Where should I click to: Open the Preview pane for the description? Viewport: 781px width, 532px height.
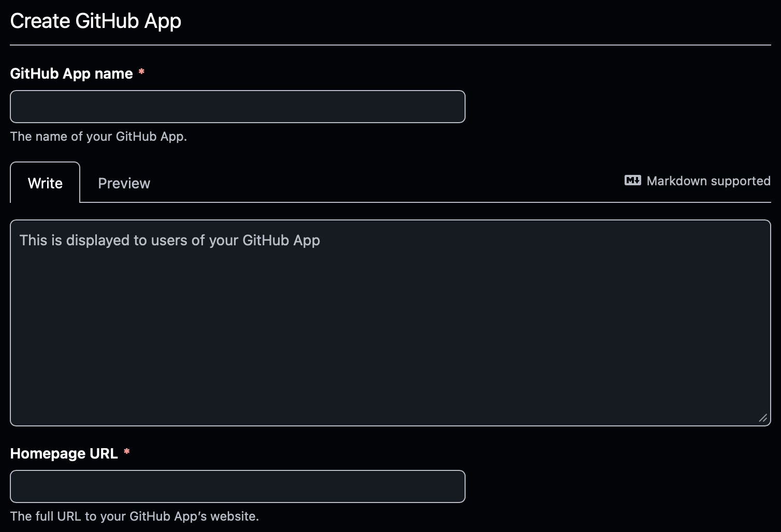[124, 183]
